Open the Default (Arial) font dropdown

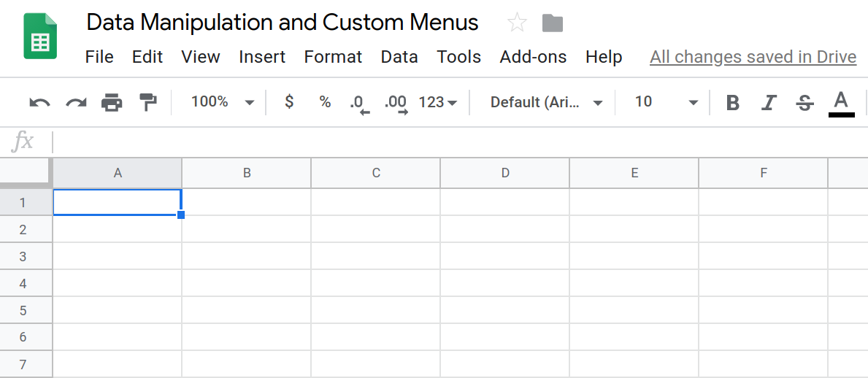coord(546,102)
